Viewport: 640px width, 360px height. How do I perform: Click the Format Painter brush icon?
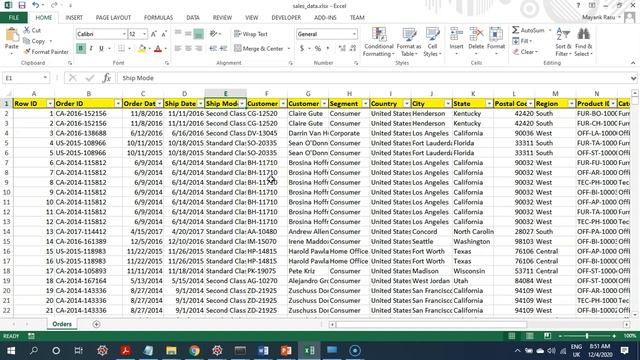tap(27, 52)
